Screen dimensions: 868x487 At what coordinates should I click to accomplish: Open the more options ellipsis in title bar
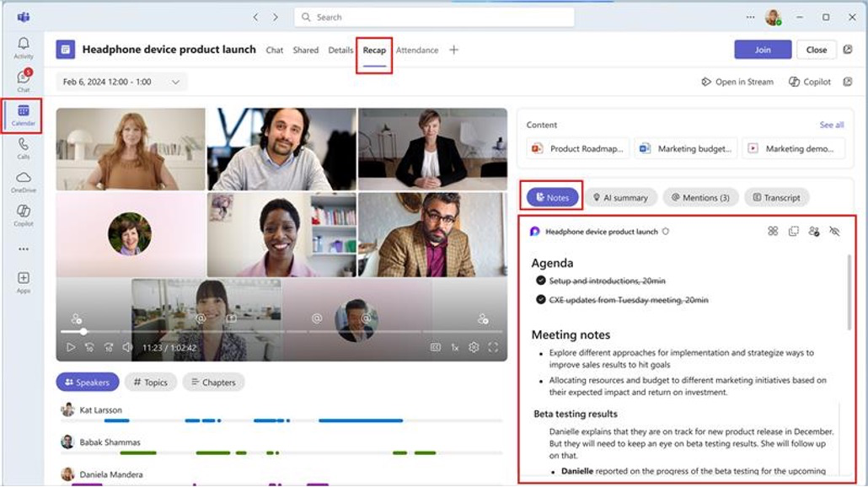(x=751, y=17)
